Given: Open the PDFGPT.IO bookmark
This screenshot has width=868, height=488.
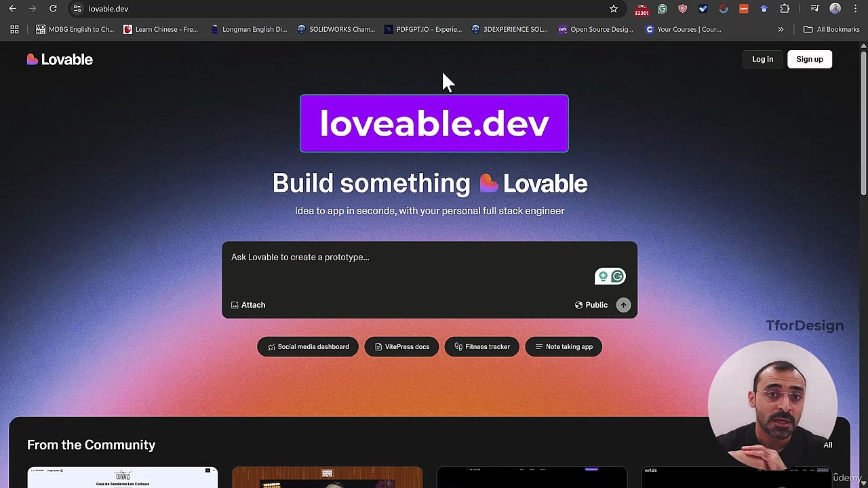Looking at the screenshot, I should pos(422,29).
